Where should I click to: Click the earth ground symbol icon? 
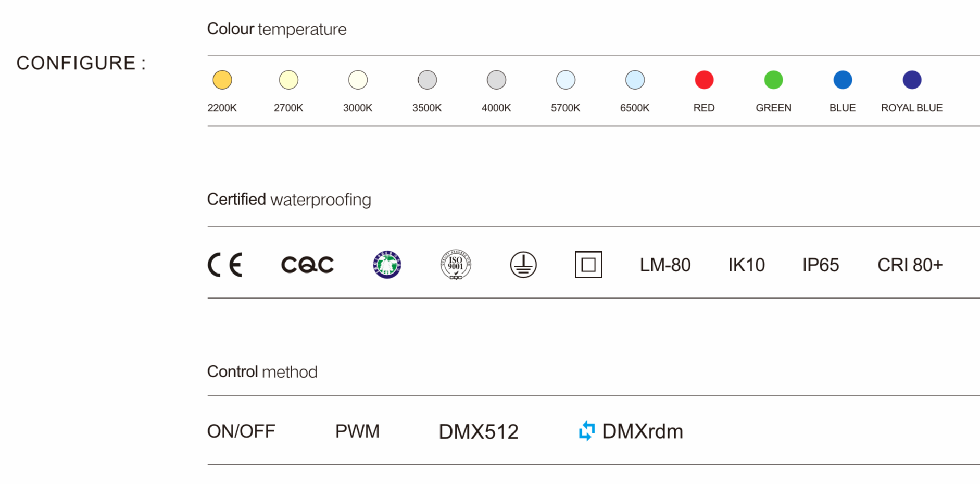(x=523, y=265)
